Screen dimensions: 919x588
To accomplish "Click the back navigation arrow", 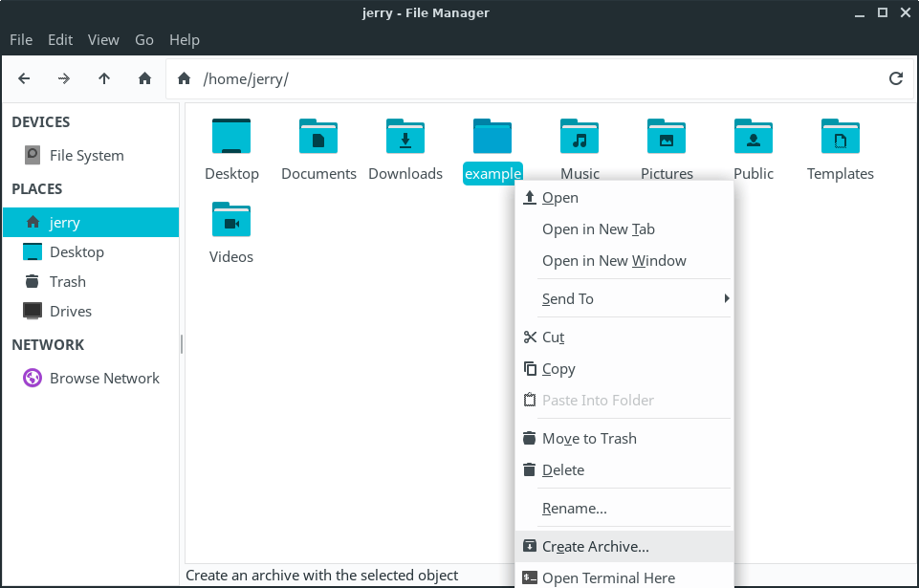I will 24,78.
